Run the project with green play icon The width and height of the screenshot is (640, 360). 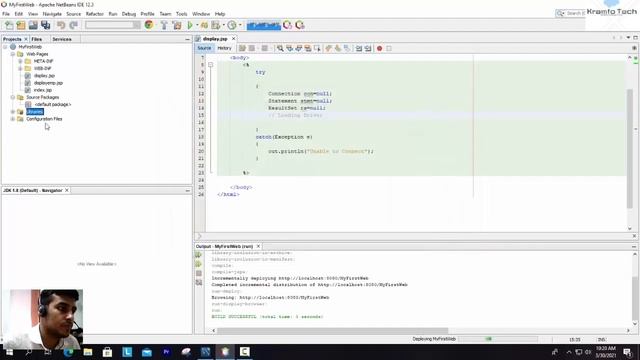coord(190,25)
